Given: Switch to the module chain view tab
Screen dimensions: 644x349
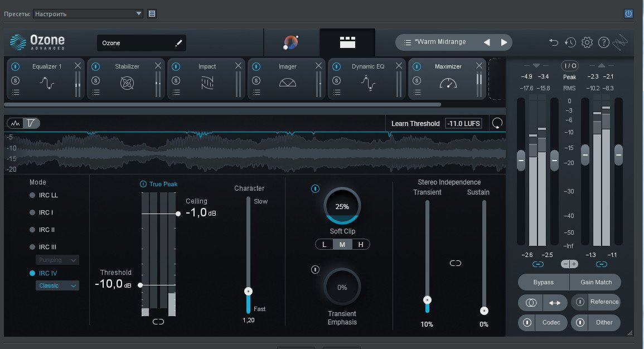Looking at the screenshot, I should 347,42.
